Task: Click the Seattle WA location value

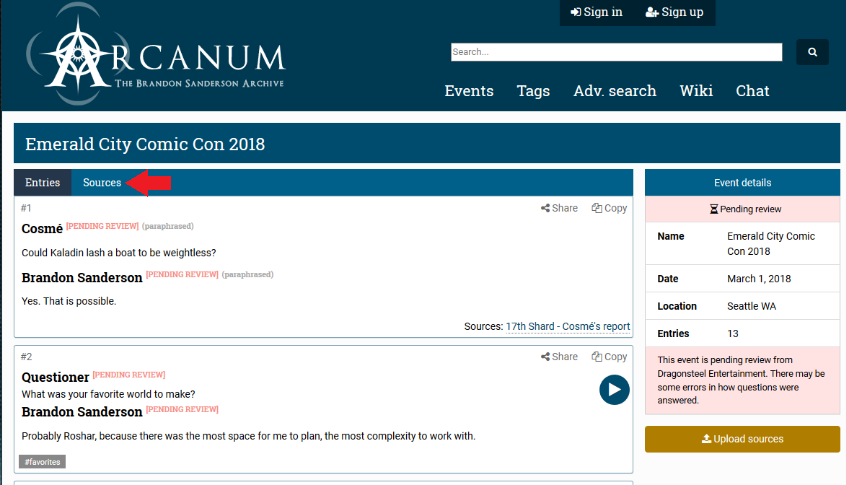Action: coord(751,306)
